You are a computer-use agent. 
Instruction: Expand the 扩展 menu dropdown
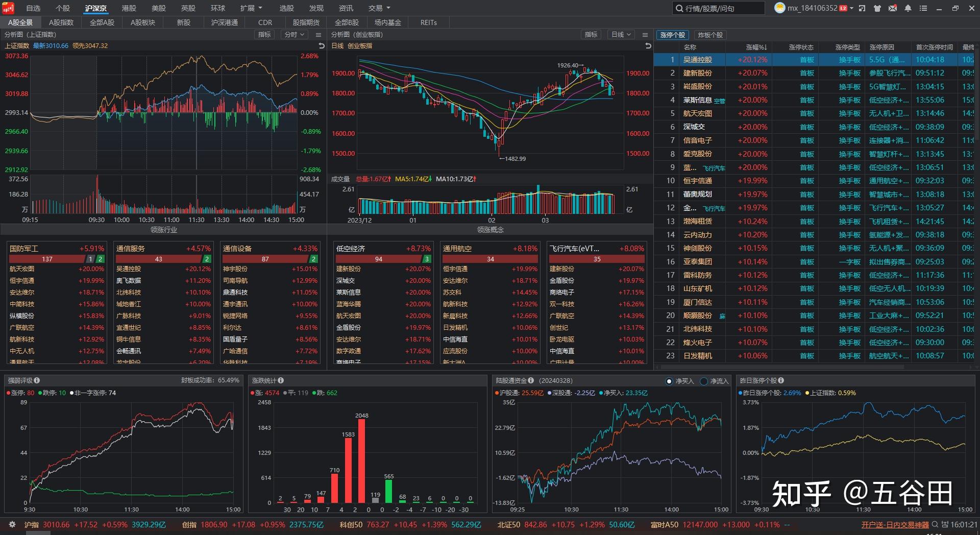(x=251, y=8)
